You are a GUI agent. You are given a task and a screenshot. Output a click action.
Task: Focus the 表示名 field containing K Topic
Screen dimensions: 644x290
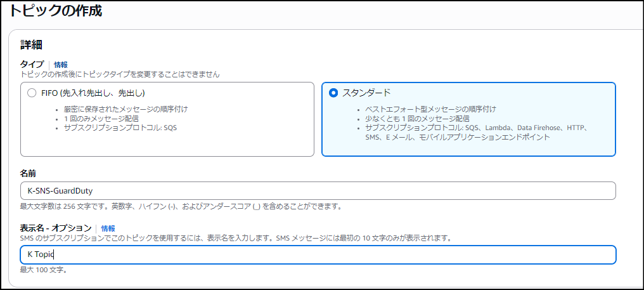(x=318, y=254)
